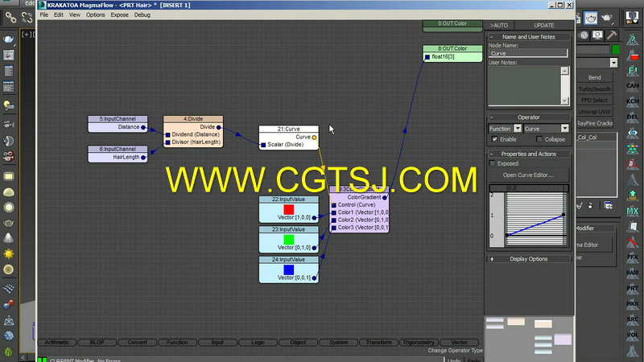Click the Bend modifier button
Image resolution: width=644 pixels, height=362 pixels.
594,77
